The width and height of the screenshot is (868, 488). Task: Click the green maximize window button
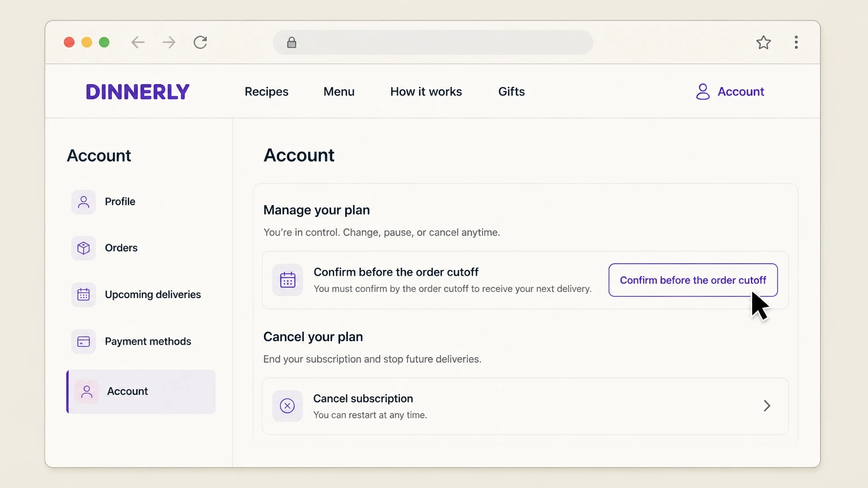click(x=104, y=42)
